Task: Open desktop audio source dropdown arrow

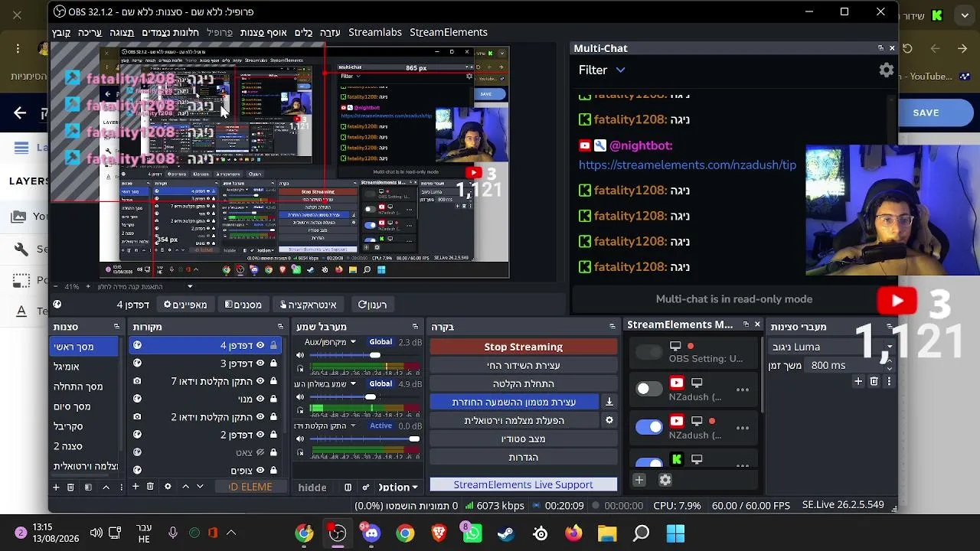Action: pyautogui.click(x=353, y=383)
